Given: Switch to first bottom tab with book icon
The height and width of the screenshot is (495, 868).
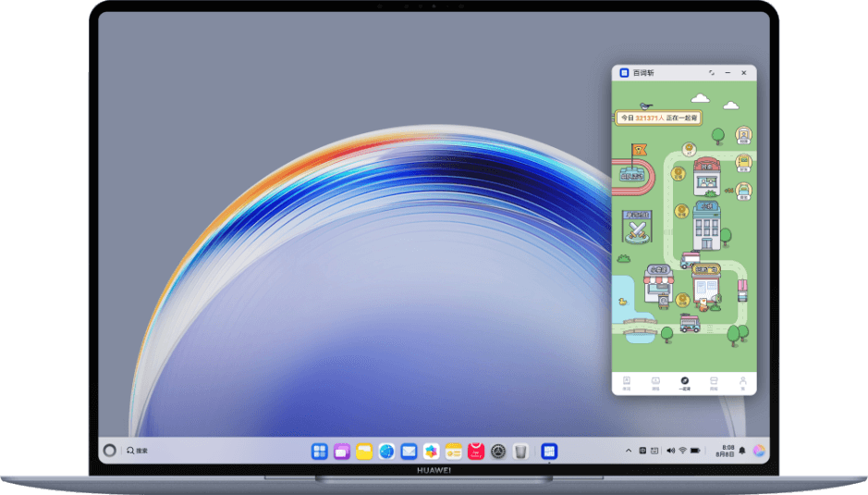Looking at the screenshot, I should coord(627,383).
